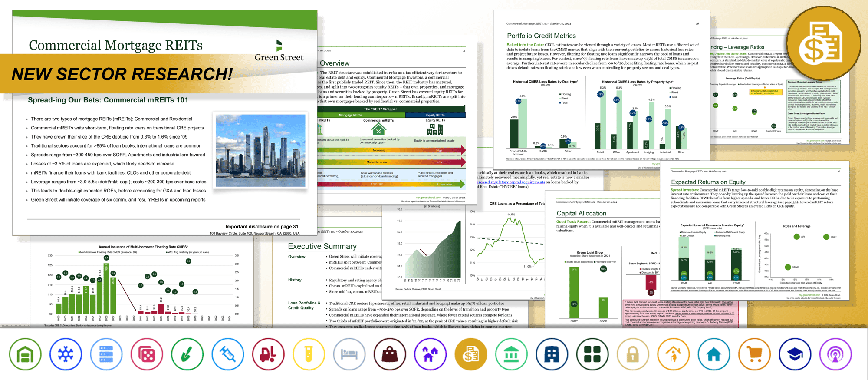Select the blue snowflake cold storage icon
The image size is (868, 380).
(x=66, y=354)
